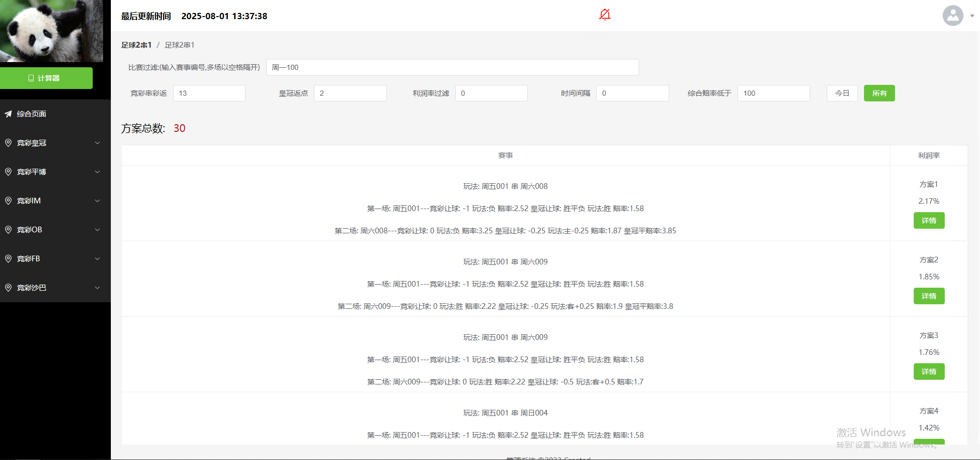The width and height of the screenshot is (980, 460).
Task: Click the 比赛过滤 match filter input
Action: [452, 67]
